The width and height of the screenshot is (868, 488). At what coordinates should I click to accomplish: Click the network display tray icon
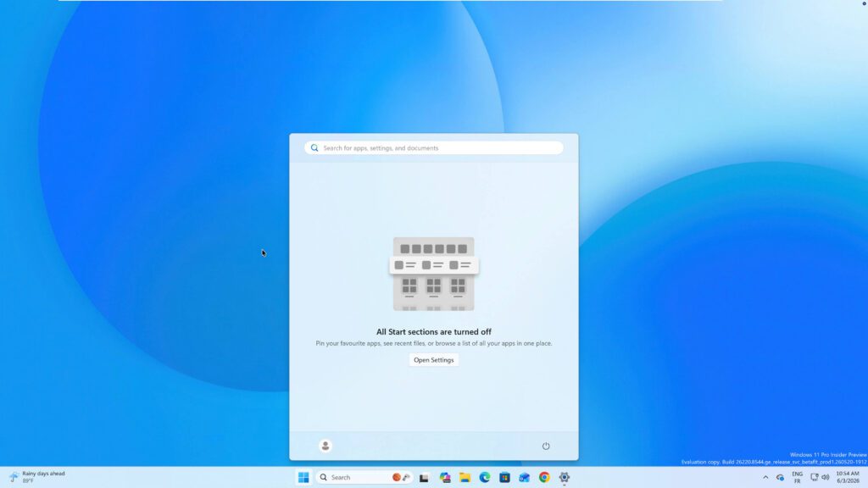815,478
